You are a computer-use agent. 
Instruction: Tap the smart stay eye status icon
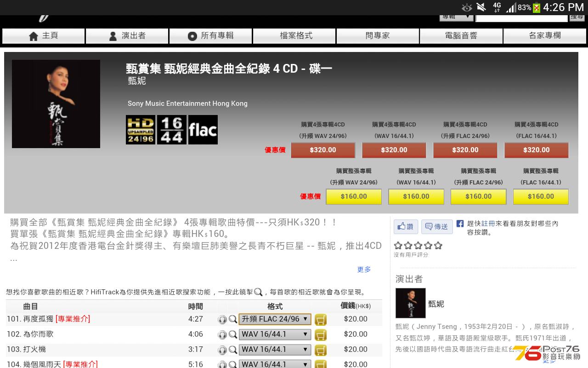(467, 8)
